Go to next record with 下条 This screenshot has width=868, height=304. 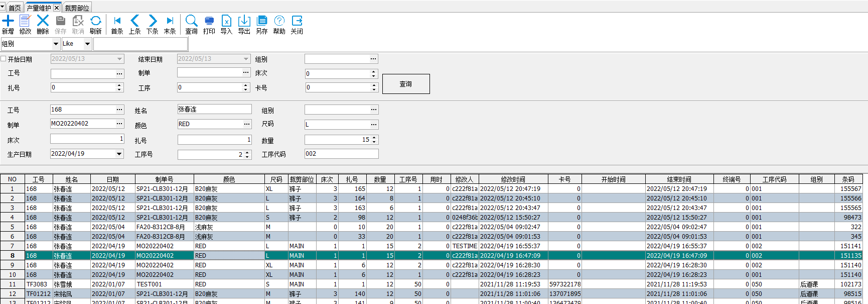click(x=153, y=24)
